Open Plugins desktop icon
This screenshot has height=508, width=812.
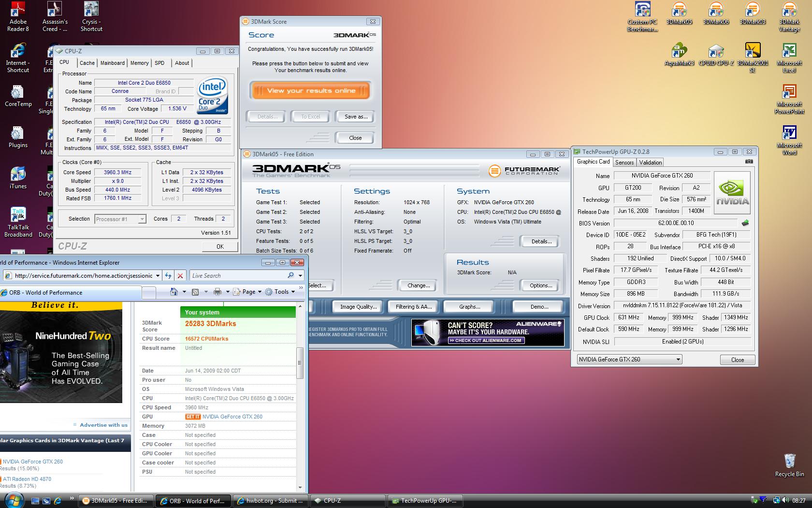click(x=18, y=137)
